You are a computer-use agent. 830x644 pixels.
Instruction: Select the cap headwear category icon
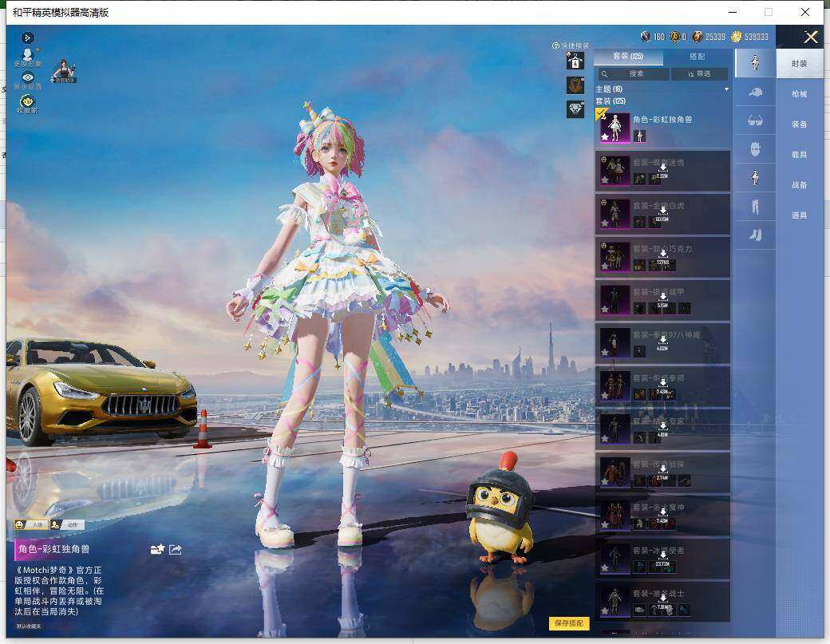tap(755, 93)
